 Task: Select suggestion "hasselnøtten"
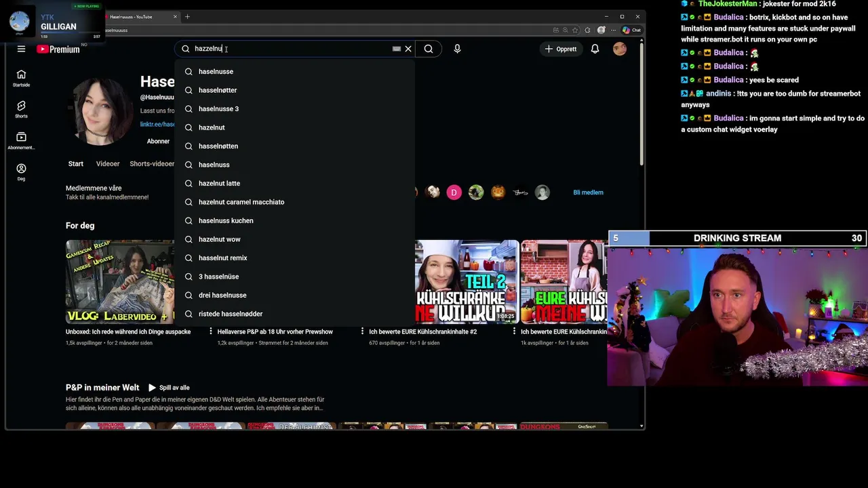click(x=294, y=146)
